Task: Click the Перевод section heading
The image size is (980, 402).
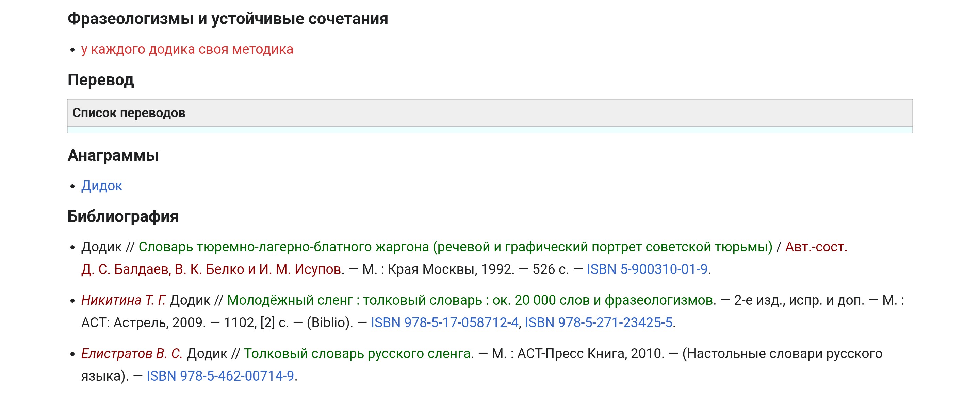Action: [x=101, y=80]
